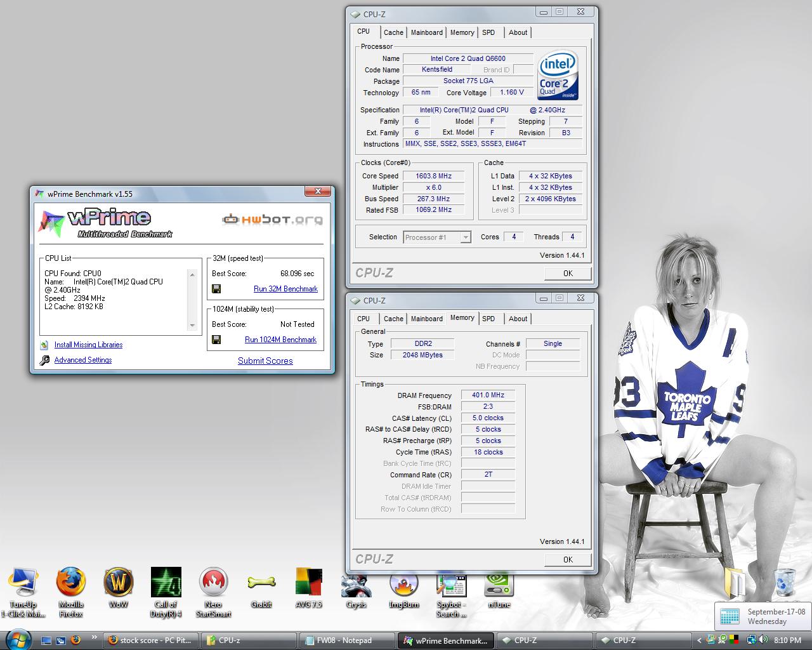Click OK in the processor-info CPU-Z window
Viewport: 812px width, 650px height.
(x=568, y=273)
